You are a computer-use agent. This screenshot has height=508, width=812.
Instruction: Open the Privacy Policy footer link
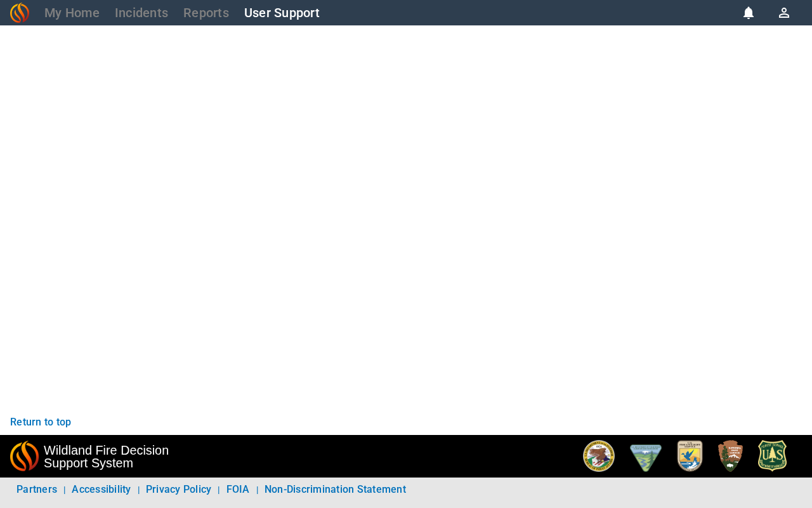pyautogui.click(x=178, y=490)
